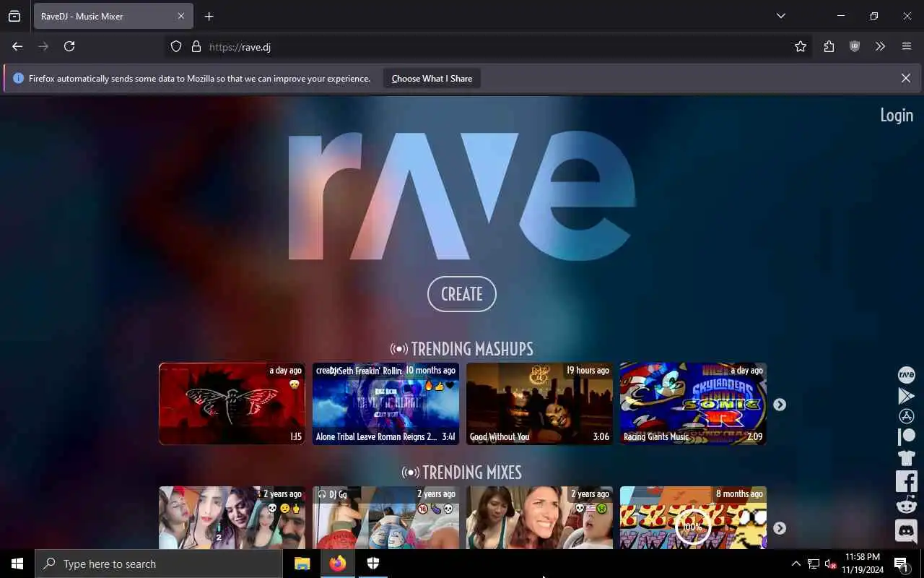Close the RaveDJ tab
Viewport: 924px width, 578px height.
tap(181, 16)
